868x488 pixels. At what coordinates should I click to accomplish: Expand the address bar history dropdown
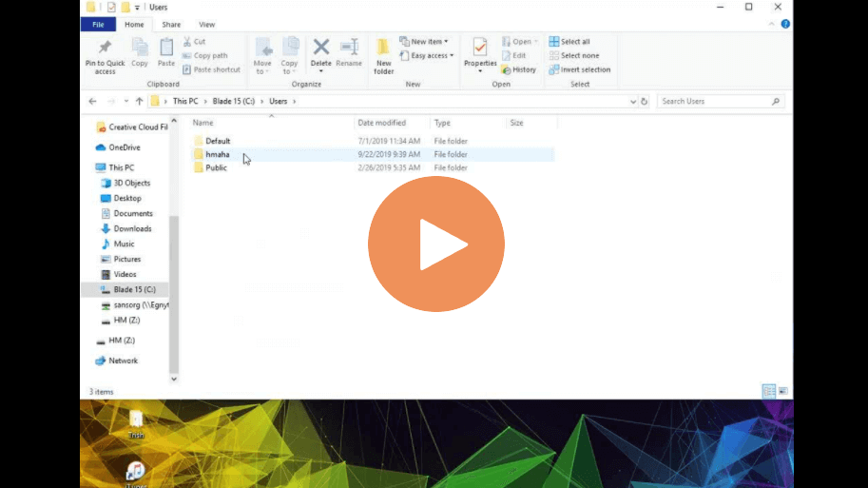(x=633, y=101)
